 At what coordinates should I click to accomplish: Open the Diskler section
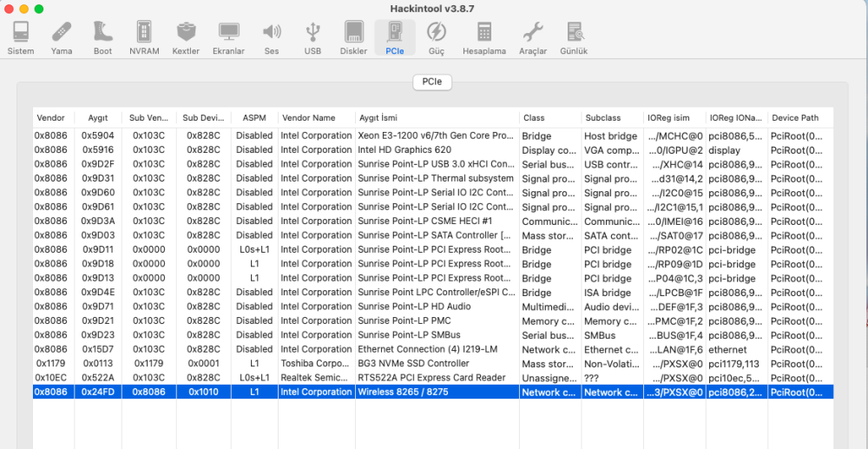pyautogui.click(x=354, y=37)
